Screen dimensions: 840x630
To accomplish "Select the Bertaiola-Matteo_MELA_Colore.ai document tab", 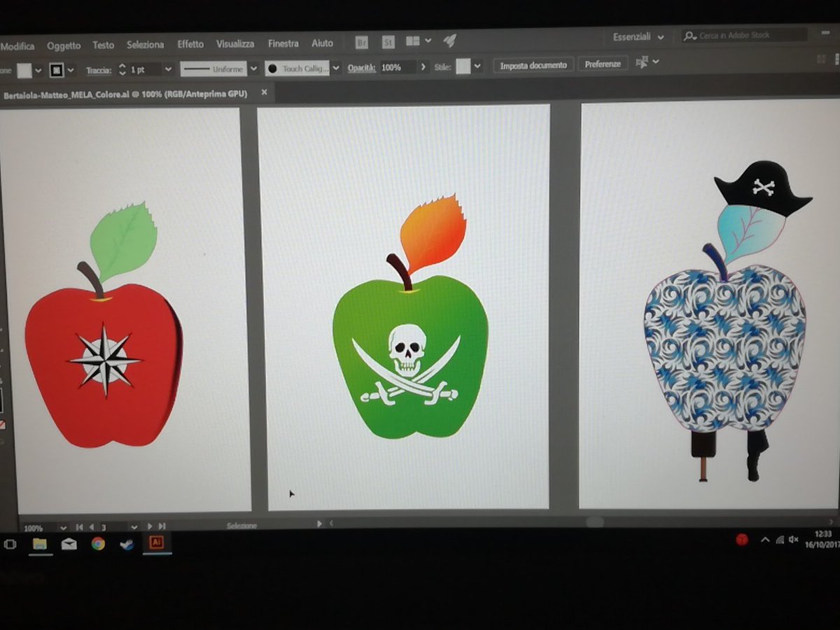I will pos(125,94).
